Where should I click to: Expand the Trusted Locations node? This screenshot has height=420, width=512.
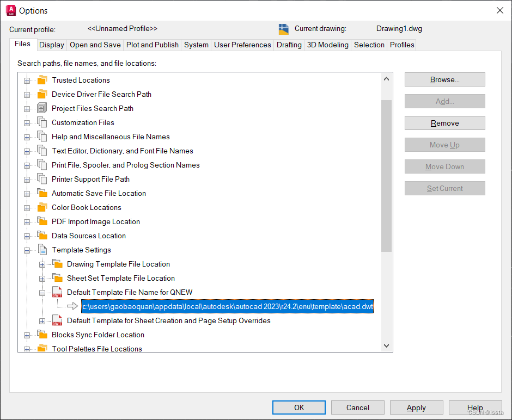27,81
